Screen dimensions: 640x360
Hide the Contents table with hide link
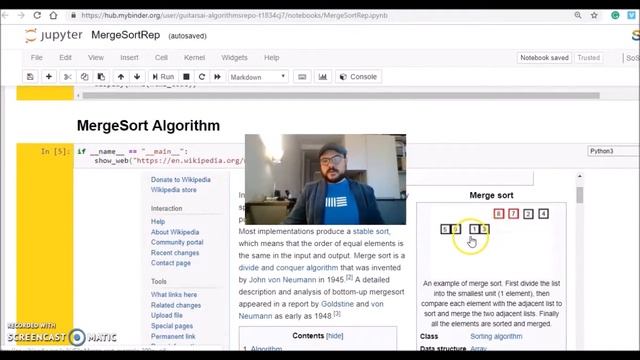[x=335, y=336]
